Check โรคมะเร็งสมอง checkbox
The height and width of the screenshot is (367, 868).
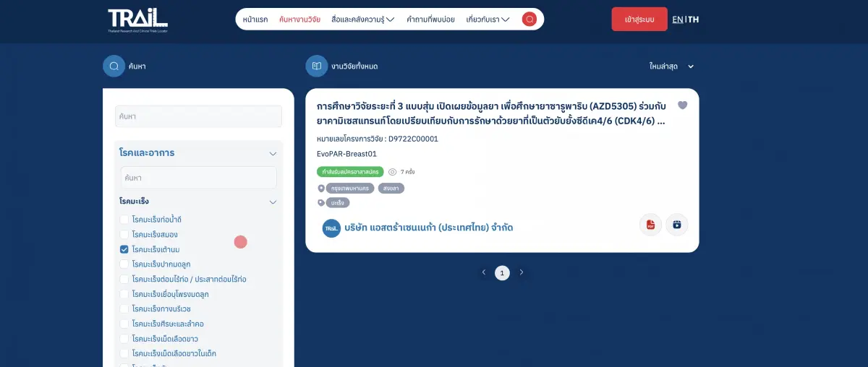[x=124, y=234]
